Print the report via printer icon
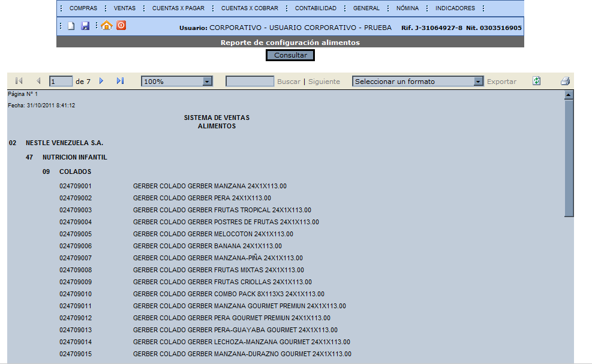 pos(565,81)
